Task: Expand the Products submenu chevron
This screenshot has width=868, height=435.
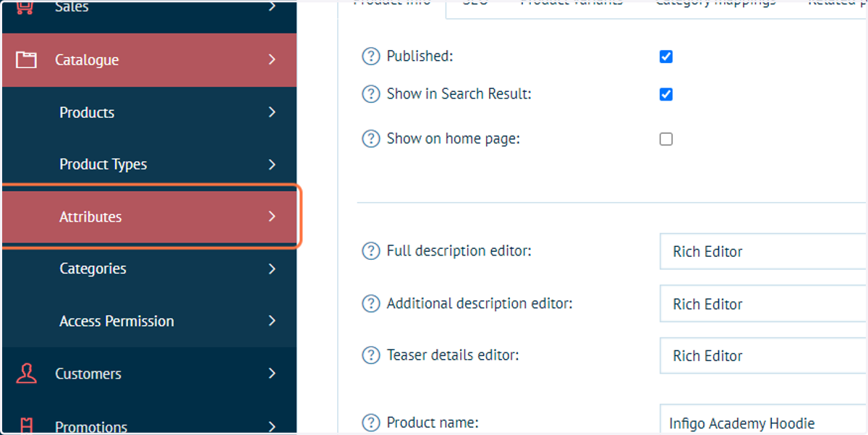Action: 272,112
